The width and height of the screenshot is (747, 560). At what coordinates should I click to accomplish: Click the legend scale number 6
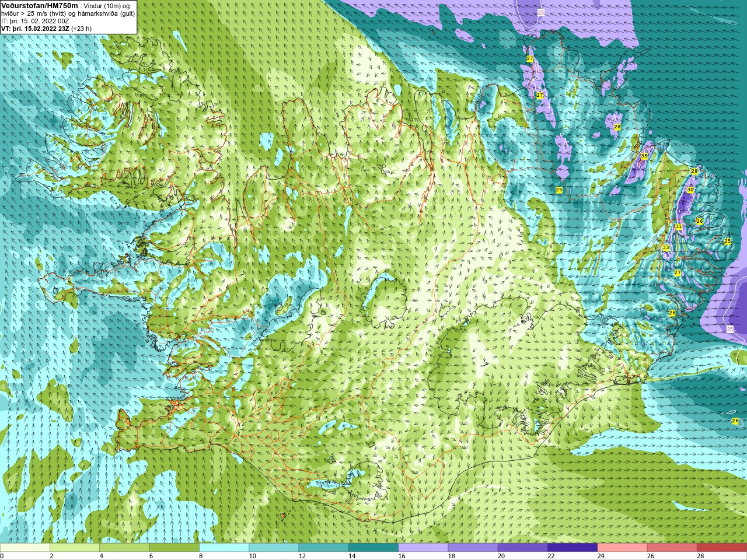click(x=151, y=556)
